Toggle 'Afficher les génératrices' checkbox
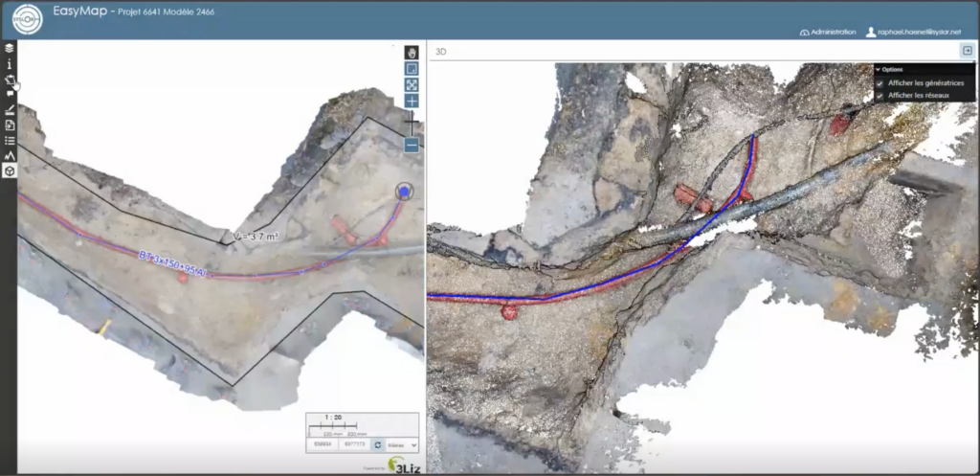980x476 pixels. point(880,83)
